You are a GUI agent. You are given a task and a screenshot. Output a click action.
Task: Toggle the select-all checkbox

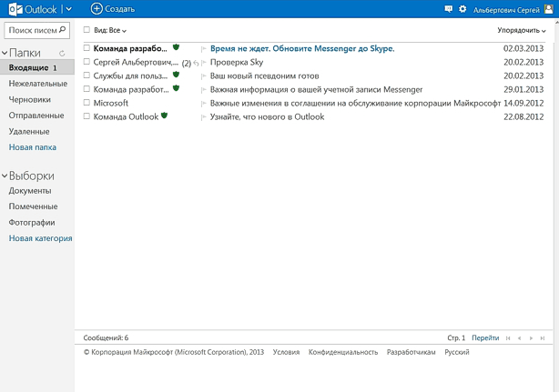(x=86, y=29)
